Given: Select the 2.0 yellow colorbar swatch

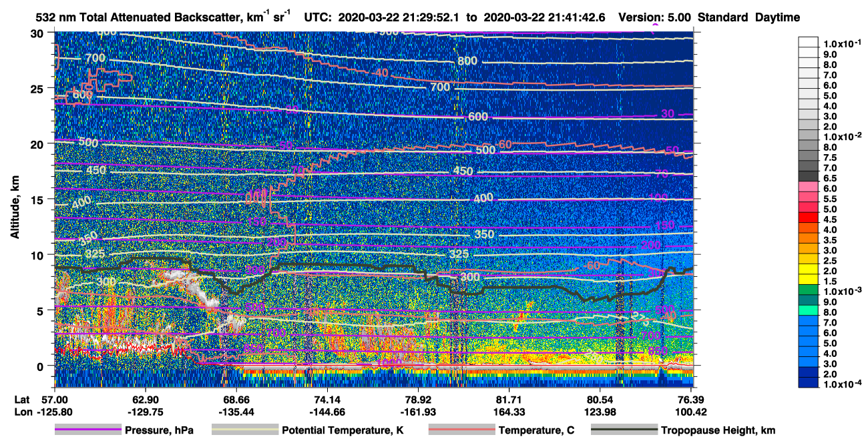Looking at the screenshot, I should click(809, 271).
